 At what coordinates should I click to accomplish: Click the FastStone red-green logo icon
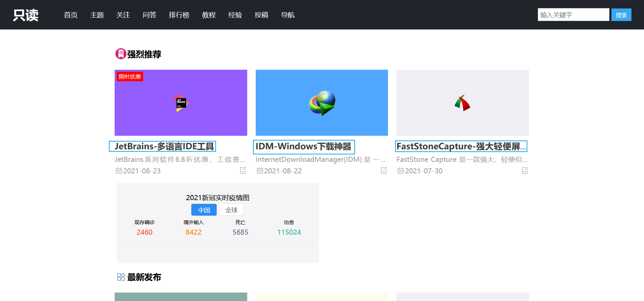pos(463,103)
